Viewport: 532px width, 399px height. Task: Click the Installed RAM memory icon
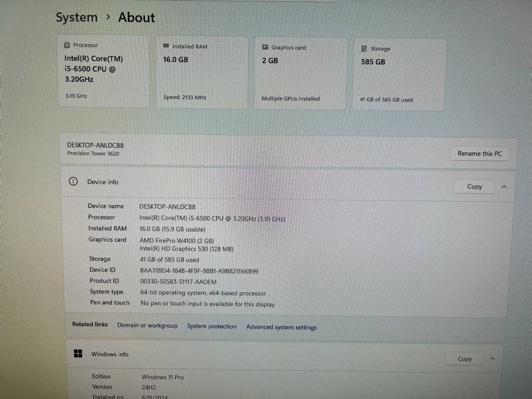[x=166, y=46]
